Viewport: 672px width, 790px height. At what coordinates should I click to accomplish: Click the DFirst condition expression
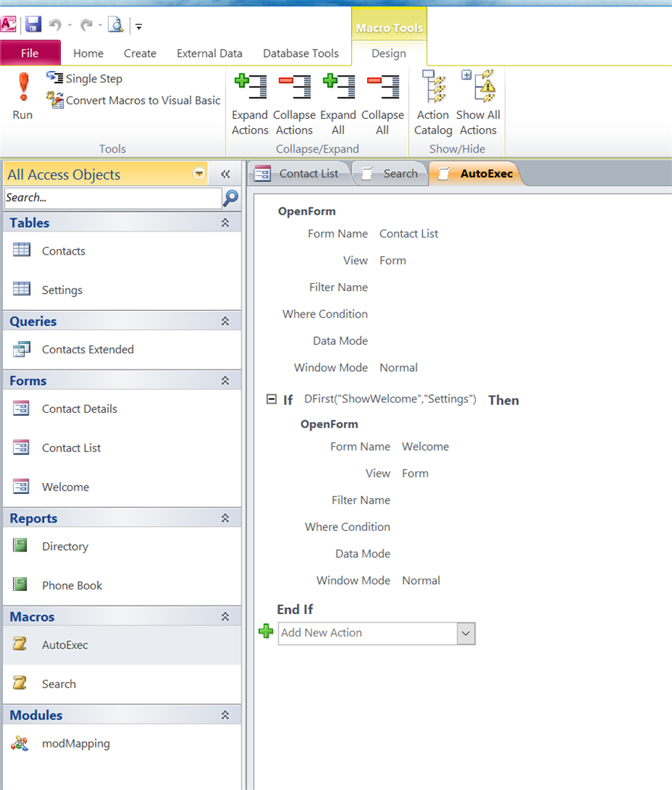(x=390, y=399)
